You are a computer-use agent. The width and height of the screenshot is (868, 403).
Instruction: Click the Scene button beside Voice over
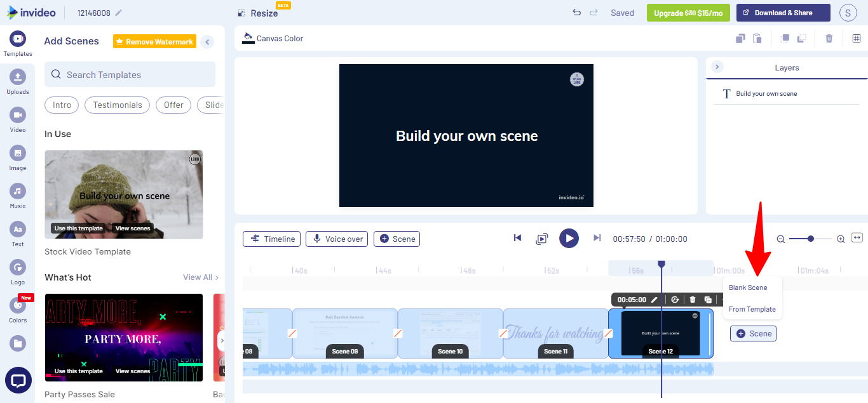pos(397,239)
